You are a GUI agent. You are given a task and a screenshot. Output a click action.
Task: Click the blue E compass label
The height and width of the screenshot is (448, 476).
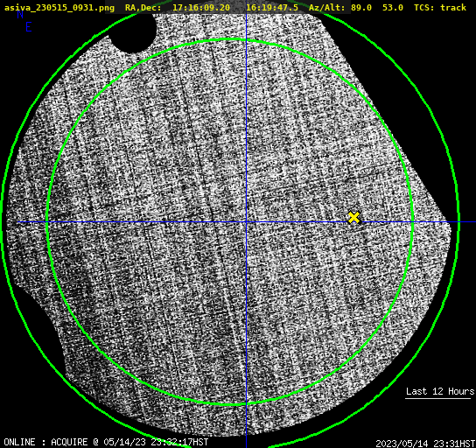(x=29, y=27)
